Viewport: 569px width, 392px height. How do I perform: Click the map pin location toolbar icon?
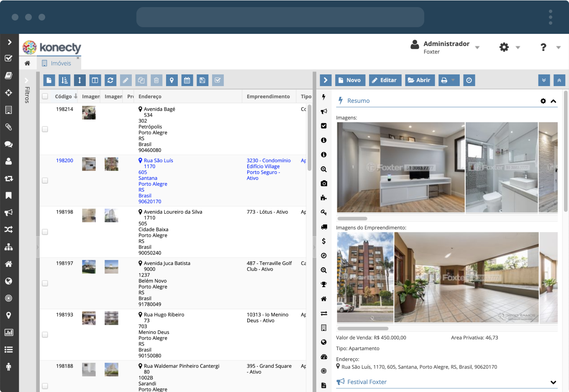pos(172,80)
